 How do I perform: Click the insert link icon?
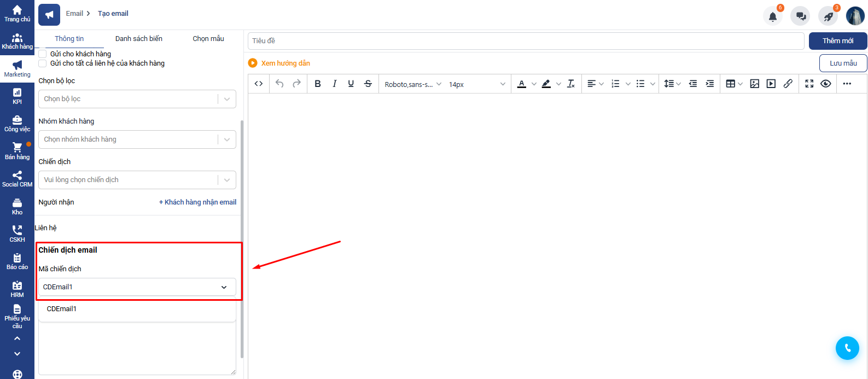point(788,84)
